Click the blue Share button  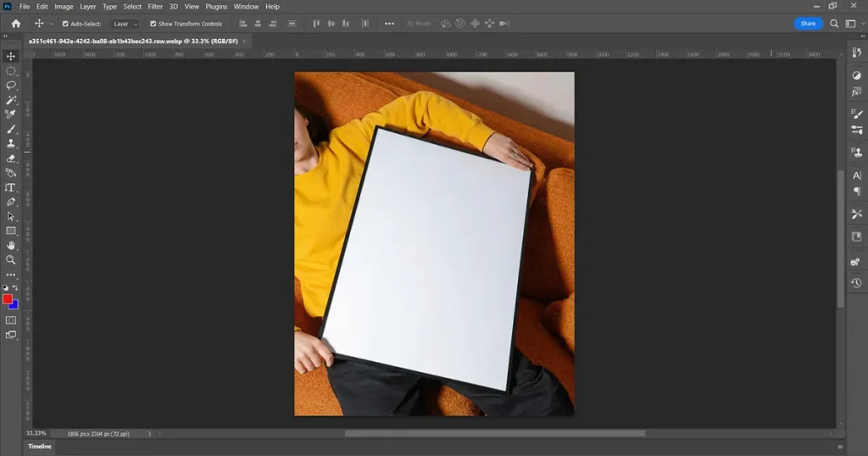[x=808, y=24]
